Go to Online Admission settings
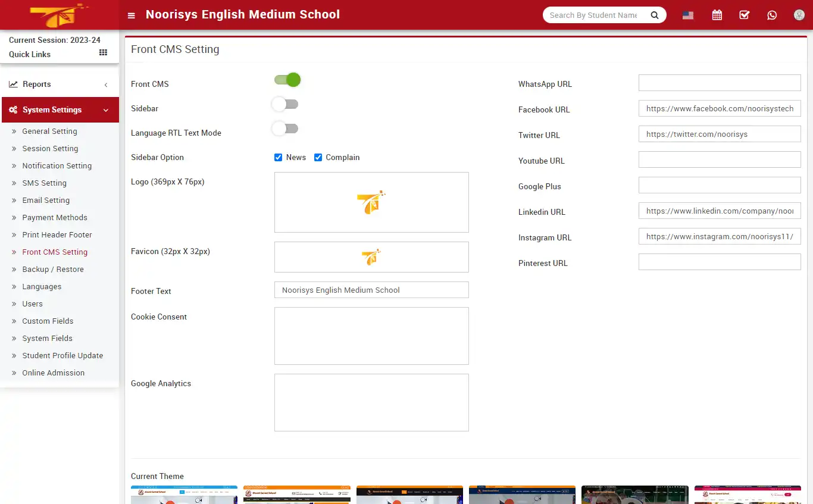The height and width of the screenshot is (504, 813). tap(53, 372)
